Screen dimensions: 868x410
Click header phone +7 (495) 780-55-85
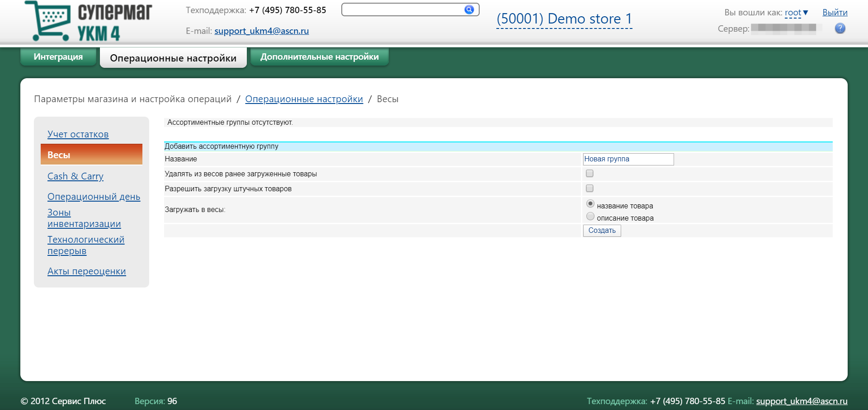coord(288,10)
